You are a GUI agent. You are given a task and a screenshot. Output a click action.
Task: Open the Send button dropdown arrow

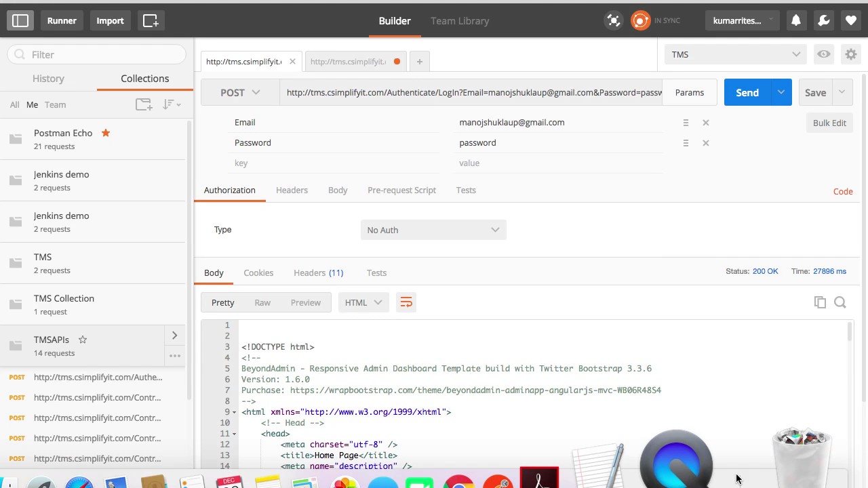(781, 92)
